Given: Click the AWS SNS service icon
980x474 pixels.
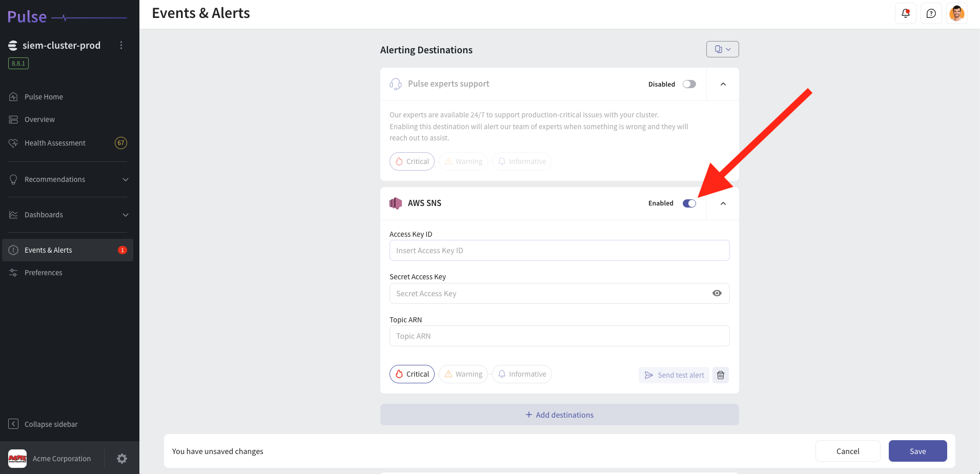Looking at the screenshot, I should coord(395,203).
